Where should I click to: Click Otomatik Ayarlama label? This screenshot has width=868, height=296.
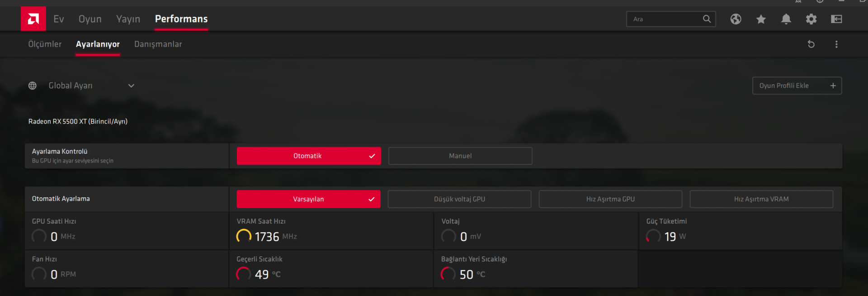click(x=61, y=199)
